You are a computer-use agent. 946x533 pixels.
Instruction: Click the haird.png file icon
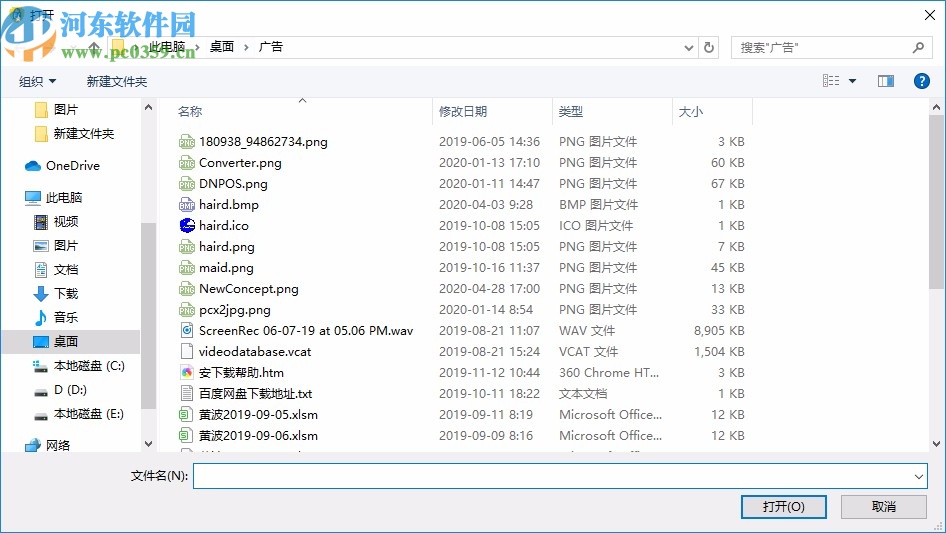coord(187,247)
